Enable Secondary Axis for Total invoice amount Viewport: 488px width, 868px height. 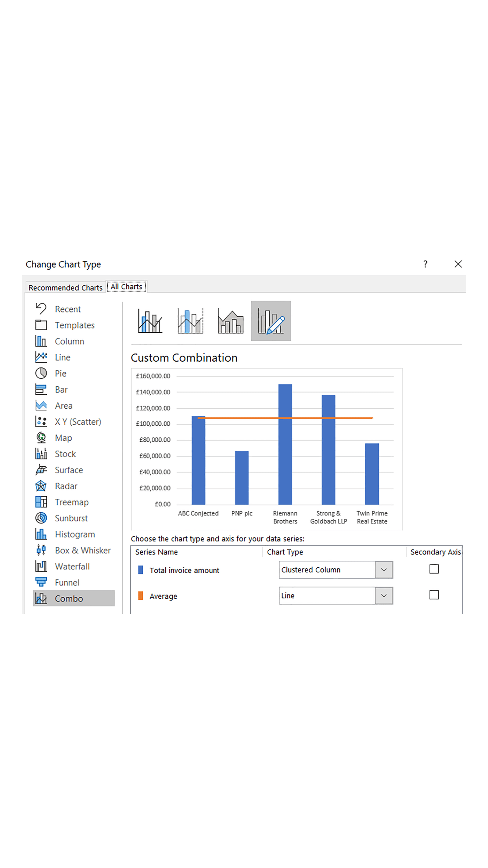[x=434, y=569]
